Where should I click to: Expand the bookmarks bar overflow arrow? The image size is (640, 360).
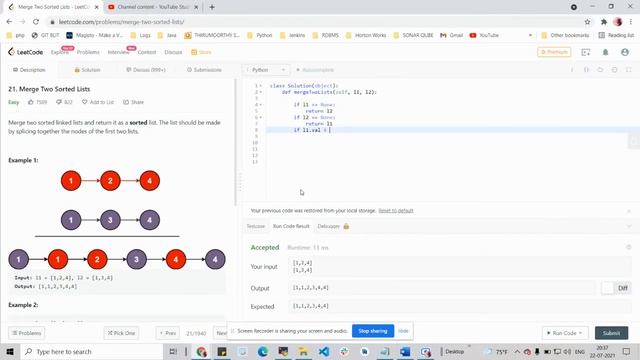(530, 36)
